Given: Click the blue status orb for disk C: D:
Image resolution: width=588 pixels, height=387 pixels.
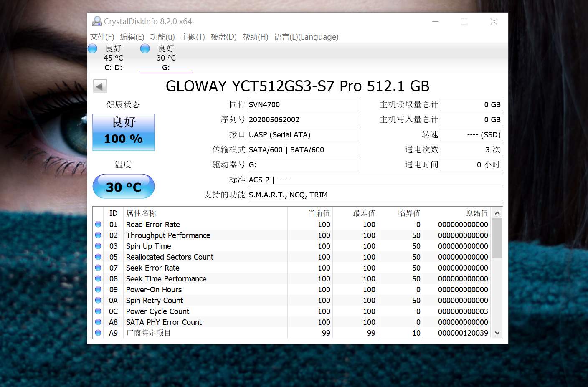Looking at the screenshot, I should [92, 49].
